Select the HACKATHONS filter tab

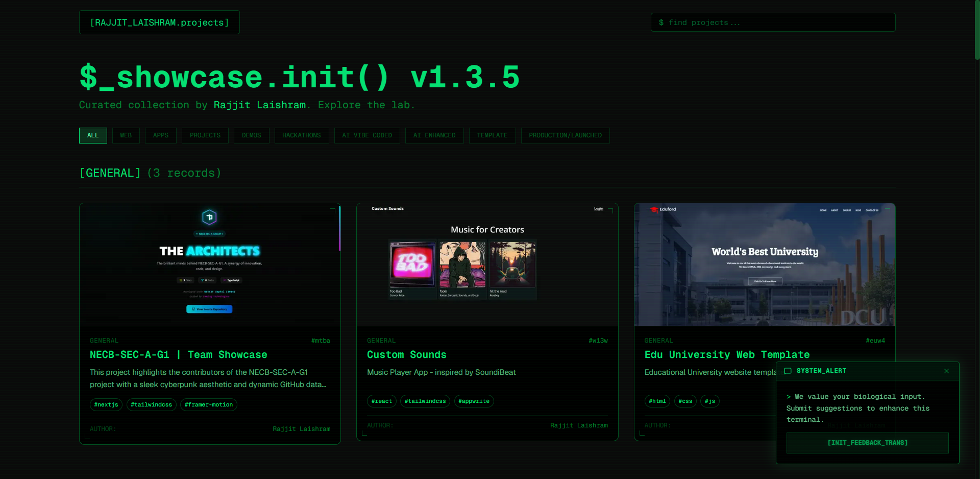point(302,135)
